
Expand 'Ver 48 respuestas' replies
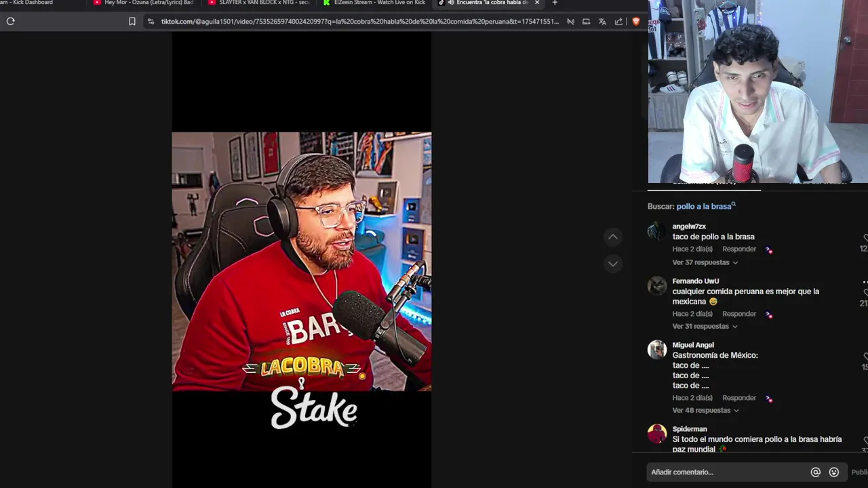point(705,411)
